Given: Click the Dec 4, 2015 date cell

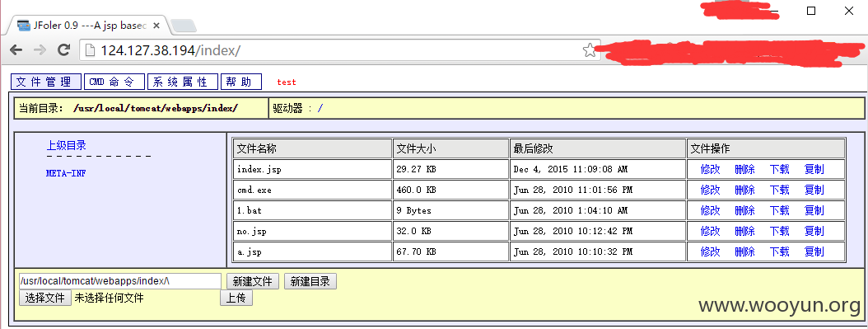Looking at the screenshot, I should pyautogui.click(x=598, y=170).
